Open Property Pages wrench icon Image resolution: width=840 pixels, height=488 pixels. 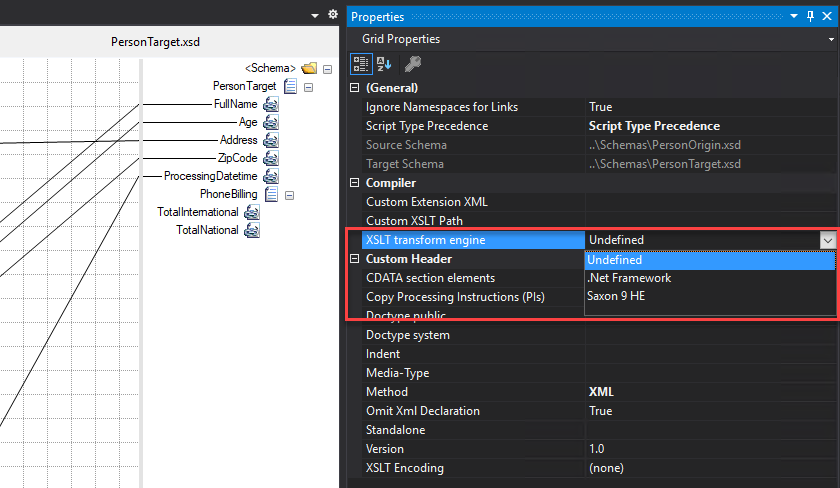point(412,64)
